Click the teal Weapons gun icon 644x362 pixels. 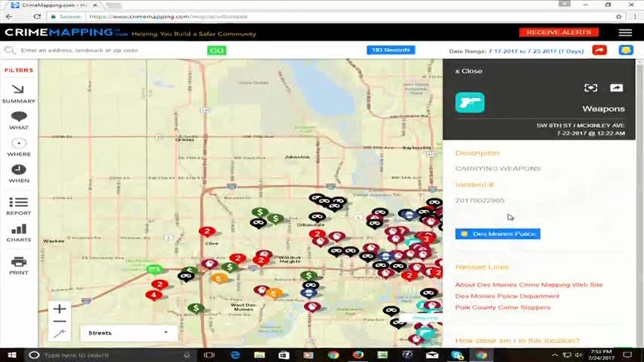469,103
